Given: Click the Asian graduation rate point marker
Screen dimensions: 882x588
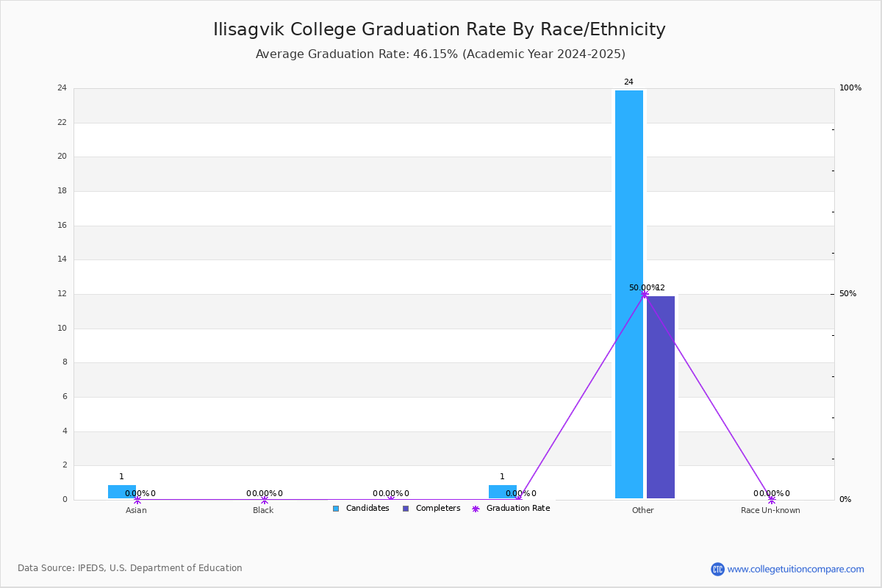Looking at the screenshot, I should [x=137, y=500].
